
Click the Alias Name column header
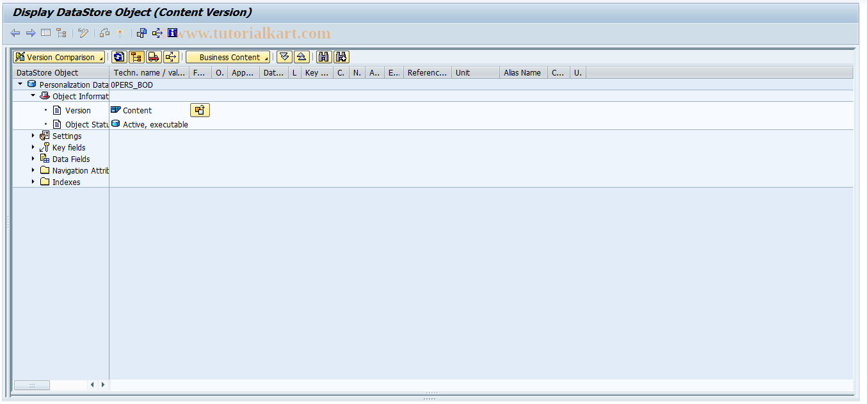pyautogui.click(x=524, y=72)
